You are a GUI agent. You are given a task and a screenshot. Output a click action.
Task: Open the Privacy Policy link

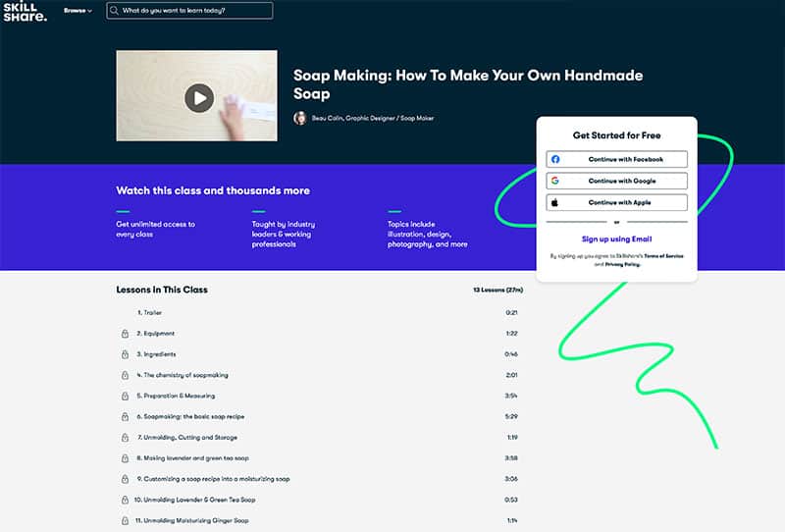tap(622, 264)
